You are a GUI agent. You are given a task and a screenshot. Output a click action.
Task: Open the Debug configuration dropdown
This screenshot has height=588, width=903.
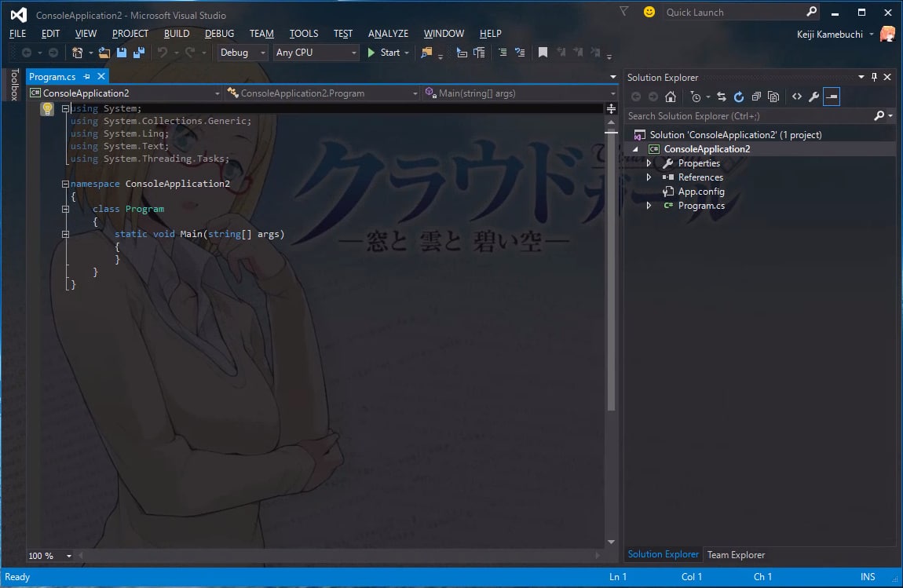pos(243,53)
